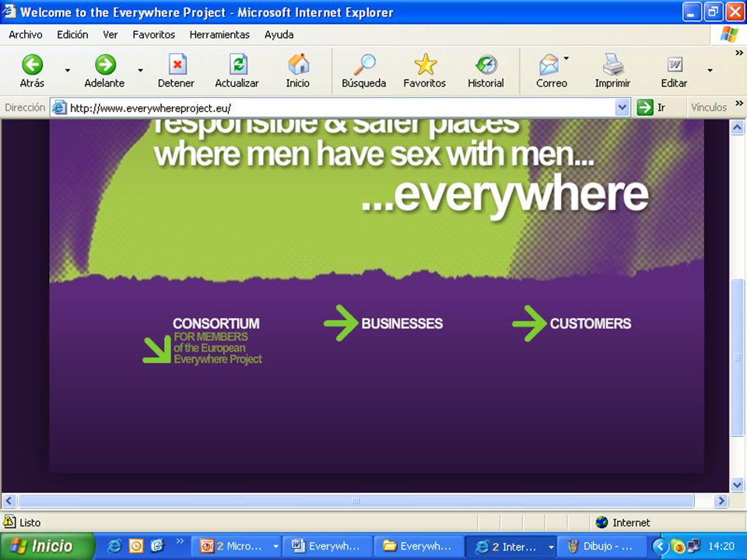Open the Ayuda menu

point(279,35)
